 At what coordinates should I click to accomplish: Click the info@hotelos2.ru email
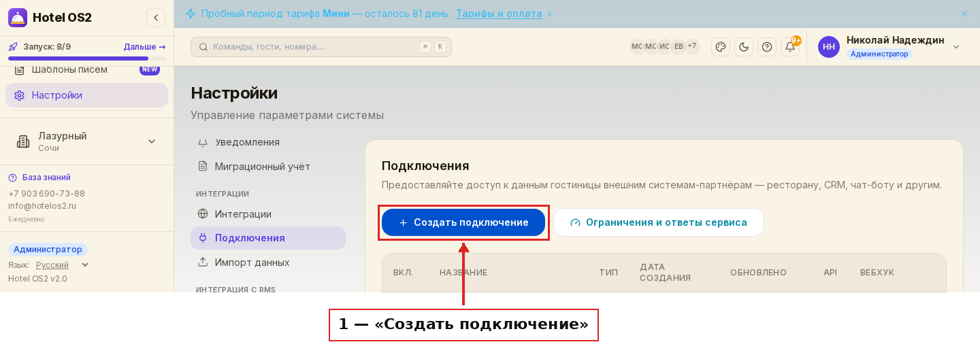tap(42, 206)
